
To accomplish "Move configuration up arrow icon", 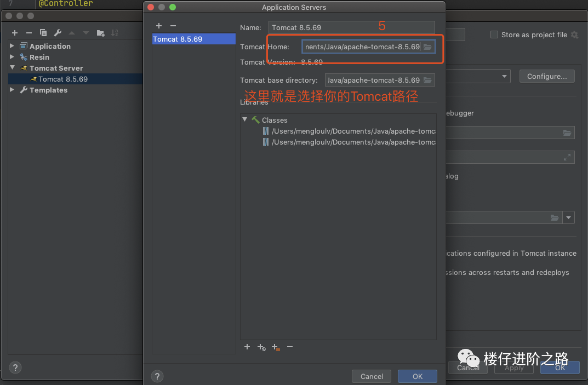I will pyautogui.click(x=72, y=33).
